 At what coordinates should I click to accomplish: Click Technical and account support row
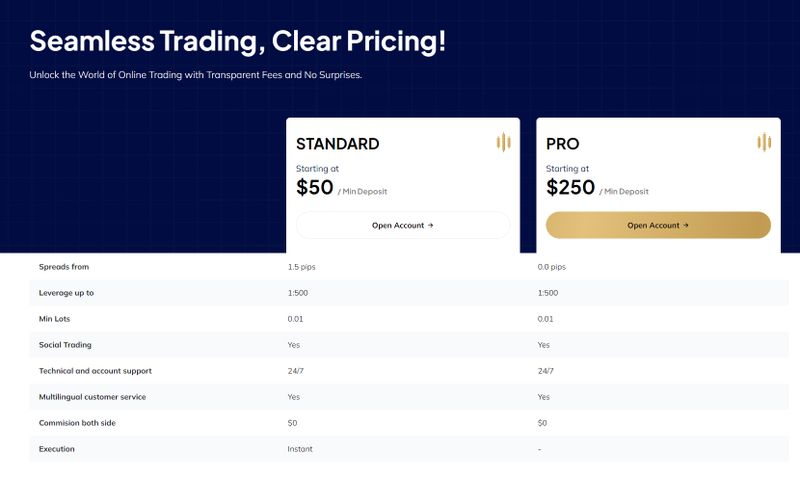[x=409, y=371]
